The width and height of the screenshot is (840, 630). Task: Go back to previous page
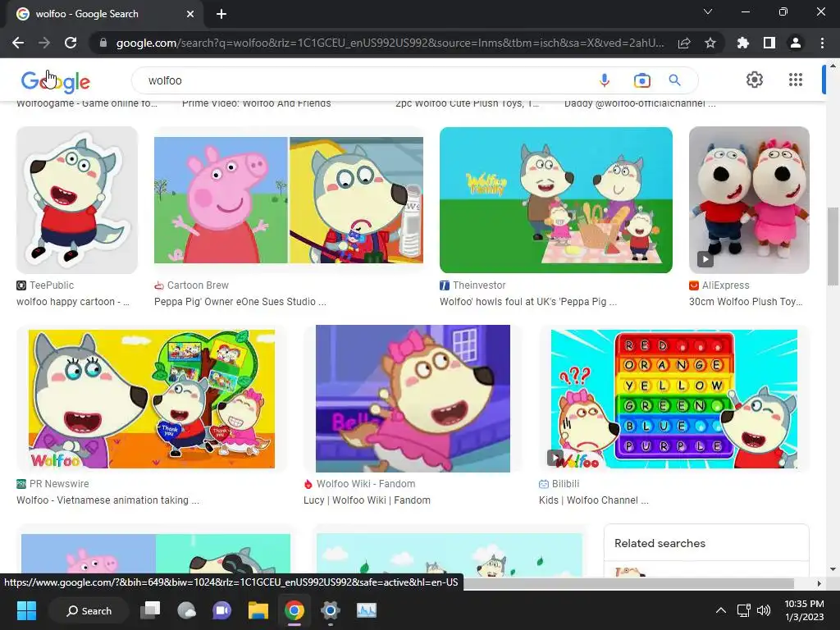(18, 43)
